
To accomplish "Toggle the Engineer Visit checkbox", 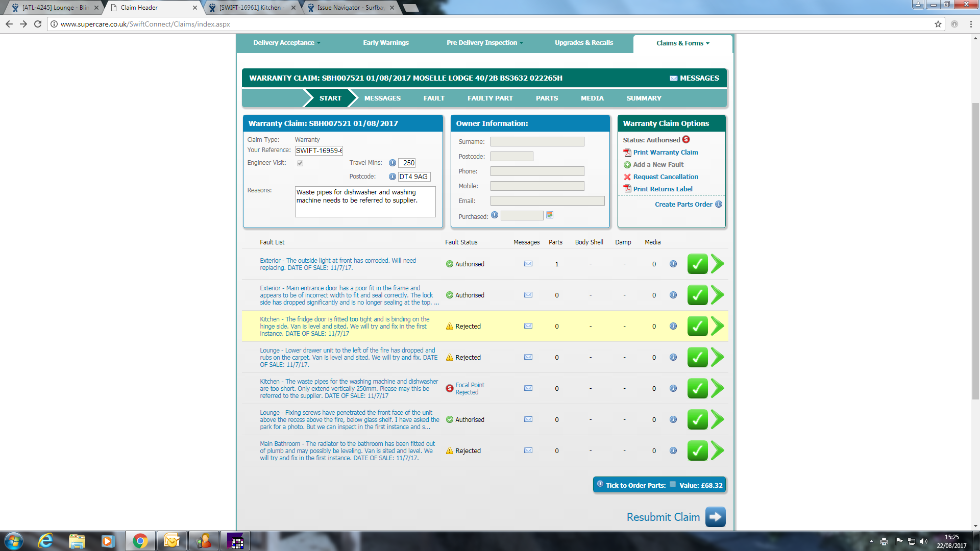I will coord(300,163).
